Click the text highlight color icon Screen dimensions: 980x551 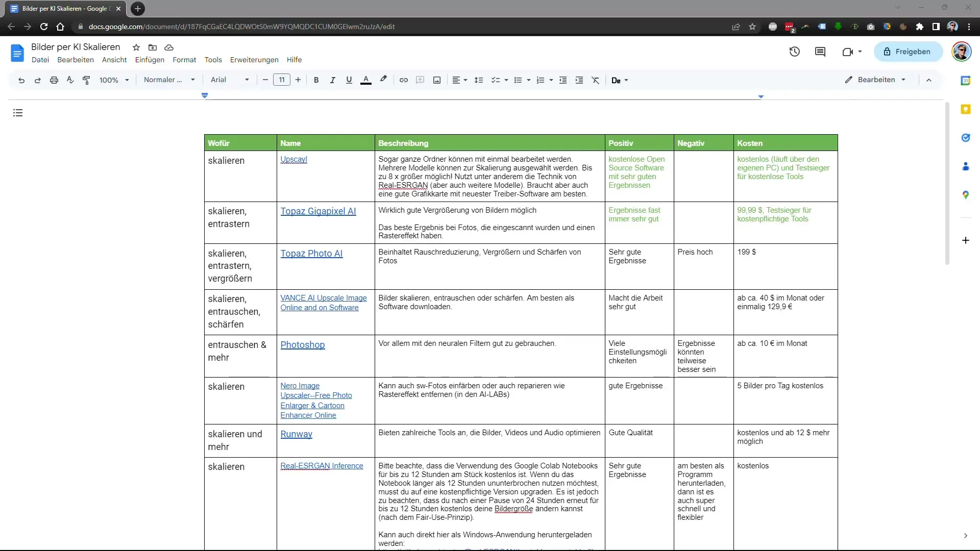point(384,80)
